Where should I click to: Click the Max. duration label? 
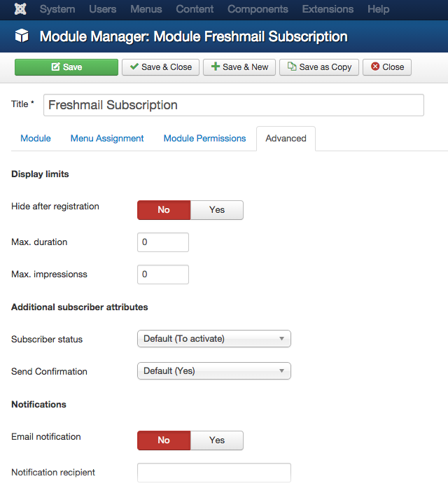pos(39,242)
